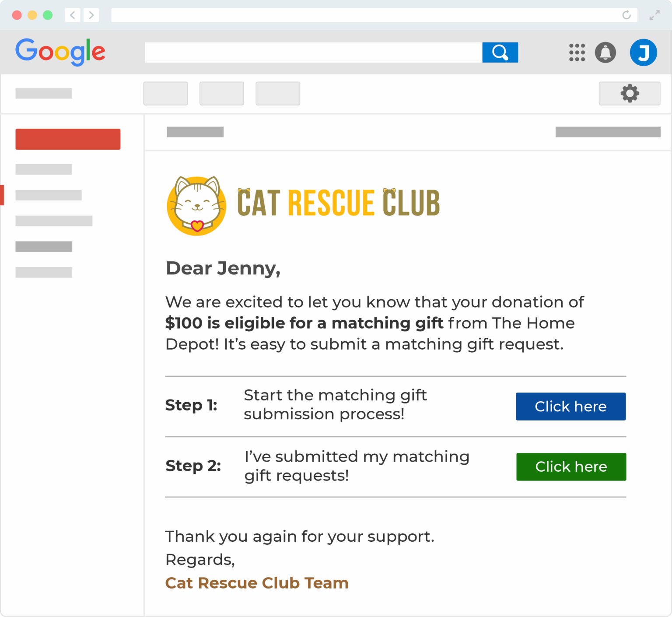672x617 pixels.
Task: Click the blue Click here button for Step 1
Action: (570, 406)
